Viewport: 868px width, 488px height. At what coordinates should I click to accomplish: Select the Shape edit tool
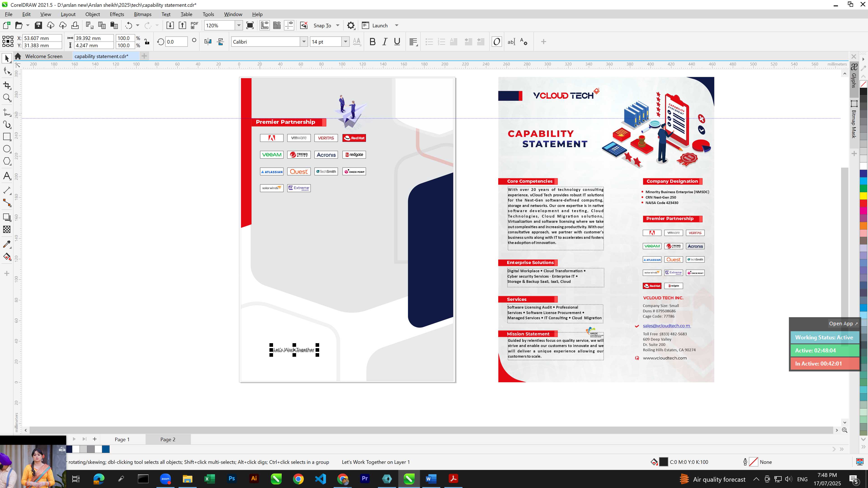(7, 71)
